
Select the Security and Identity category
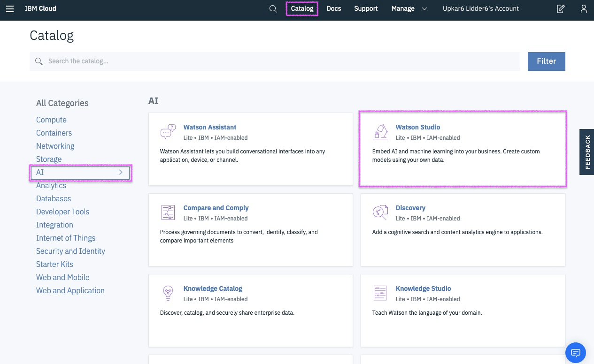point(70,251)
